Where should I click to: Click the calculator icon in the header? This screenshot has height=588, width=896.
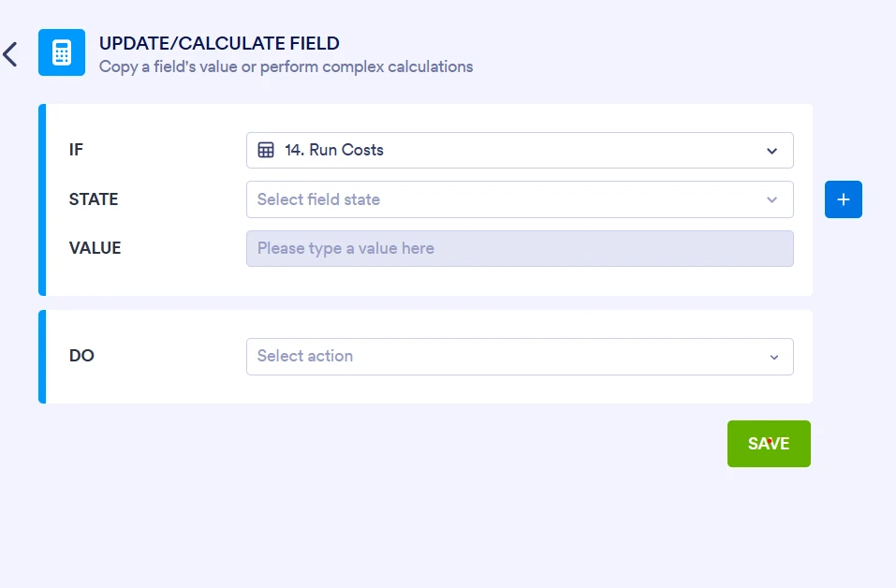(x=61, y=51)
